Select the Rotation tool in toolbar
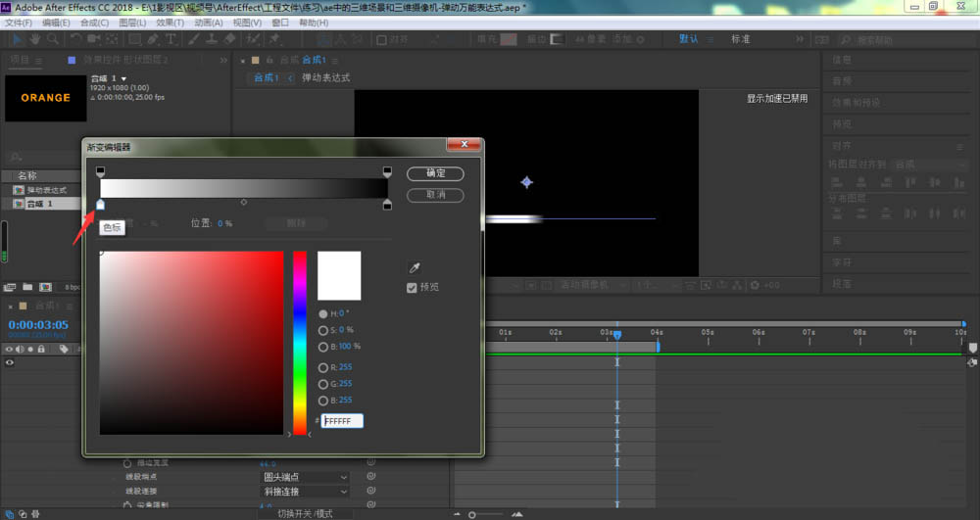This screenshot has width=980, height=520. tap(74, 39)
